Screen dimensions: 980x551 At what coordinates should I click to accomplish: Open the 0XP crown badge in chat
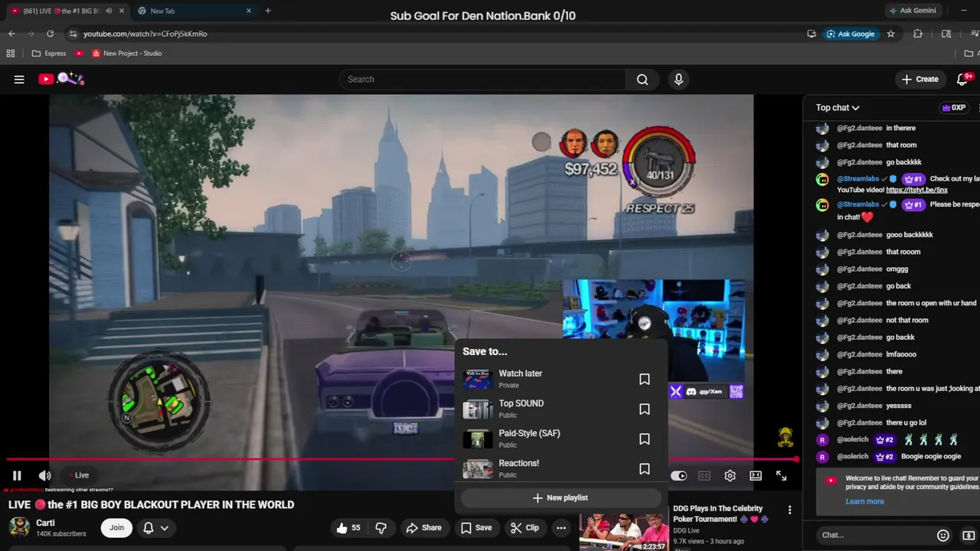pyautogui.click(x=953, y=108)
